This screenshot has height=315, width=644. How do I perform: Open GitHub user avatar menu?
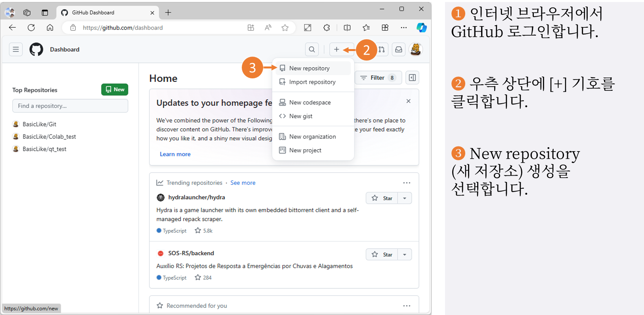(416, 49)
